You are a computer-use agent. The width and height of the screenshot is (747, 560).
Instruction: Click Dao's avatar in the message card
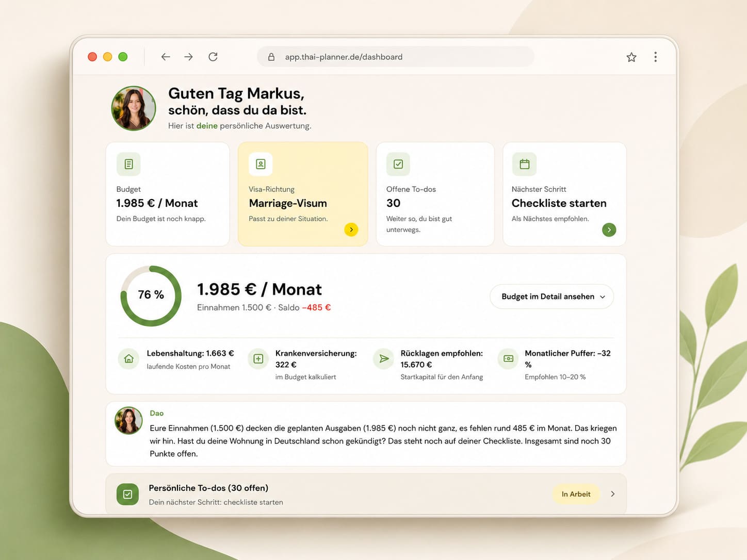(x=128, y=420)
